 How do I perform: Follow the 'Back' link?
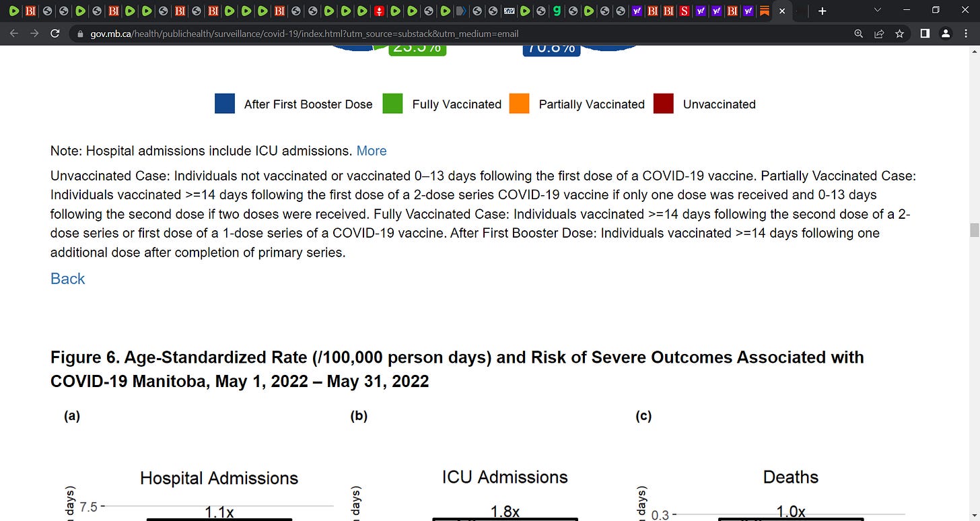tap(68, 279)
